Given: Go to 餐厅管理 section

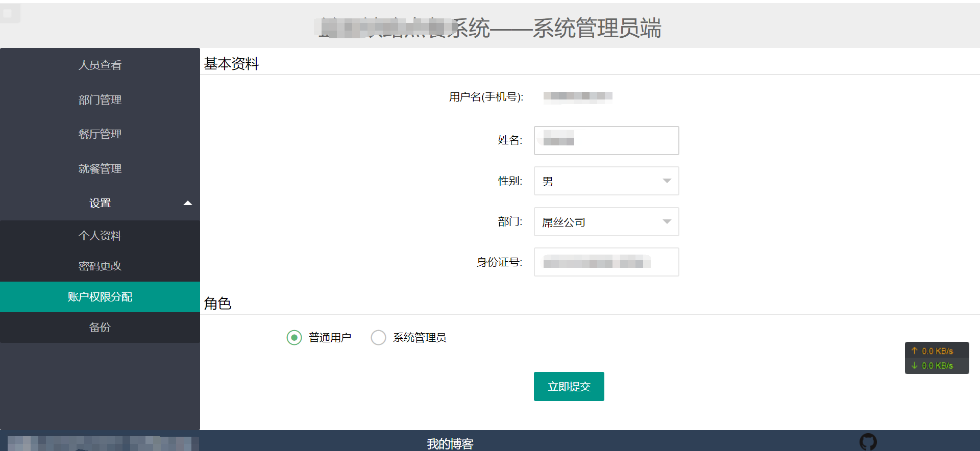Looking at the screenshot, I should [100, 134].
